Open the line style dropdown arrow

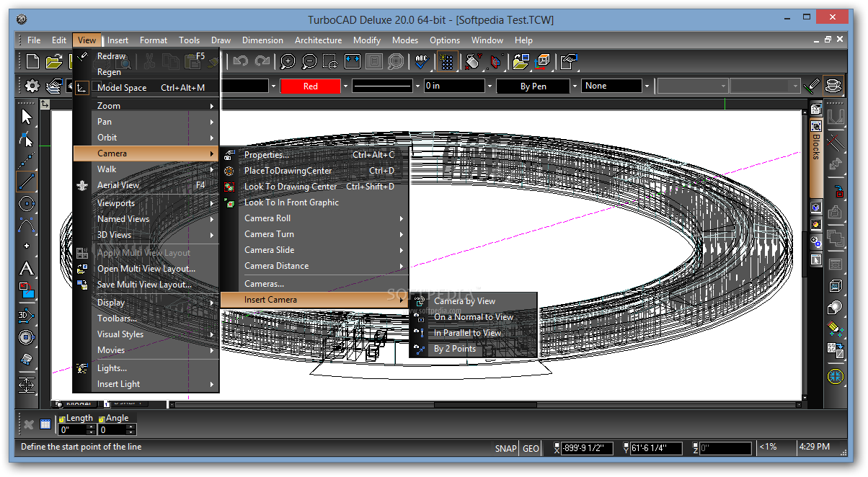417,86
